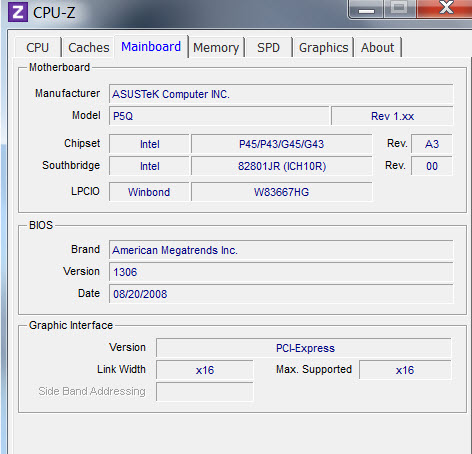This screenshot has width=472, height=454.
Task: Click the Model field P5Q
Action: pyautogui.click(x=219, y=116)
